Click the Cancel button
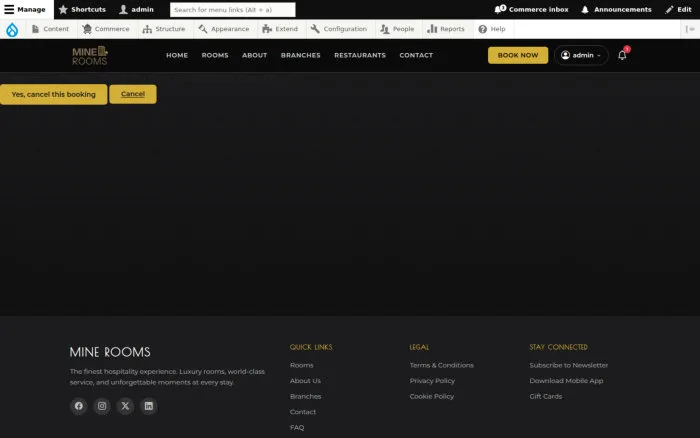The image size is (700, 438). click(x=133, y=94)
